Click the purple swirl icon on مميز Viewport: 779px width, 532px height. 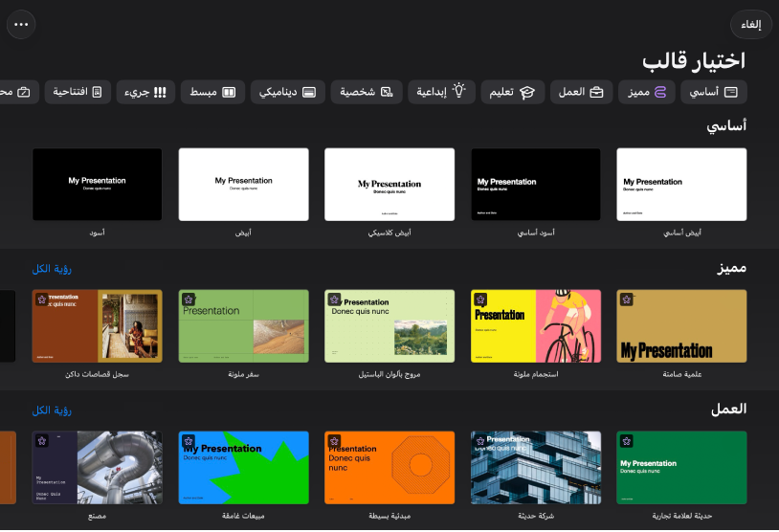click(x=659, y=92)
